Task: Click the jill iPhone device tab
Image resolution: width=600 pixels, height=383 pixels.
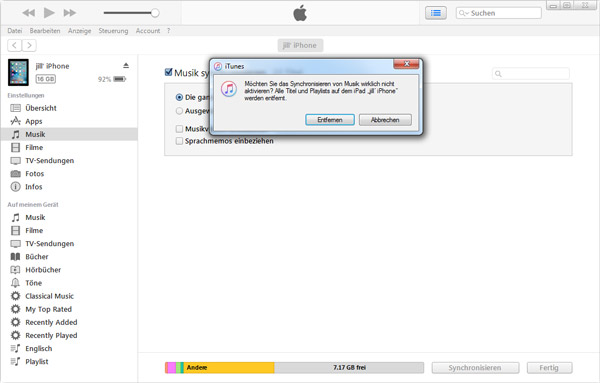Action: 300,45
